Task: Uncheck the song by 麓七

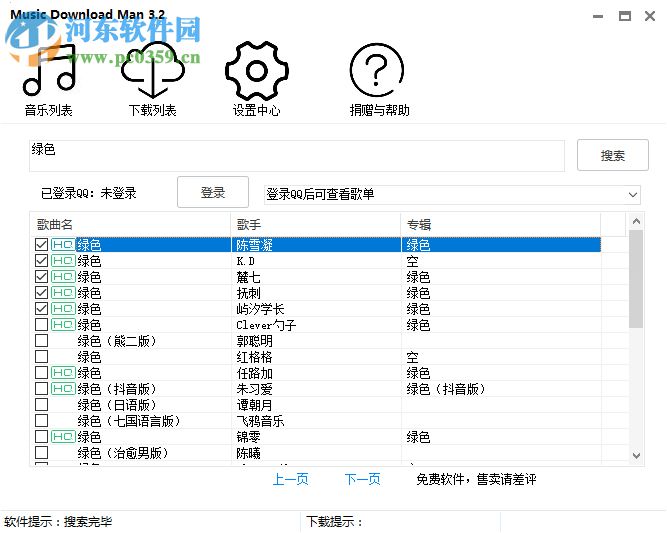Action: [41, 277]
